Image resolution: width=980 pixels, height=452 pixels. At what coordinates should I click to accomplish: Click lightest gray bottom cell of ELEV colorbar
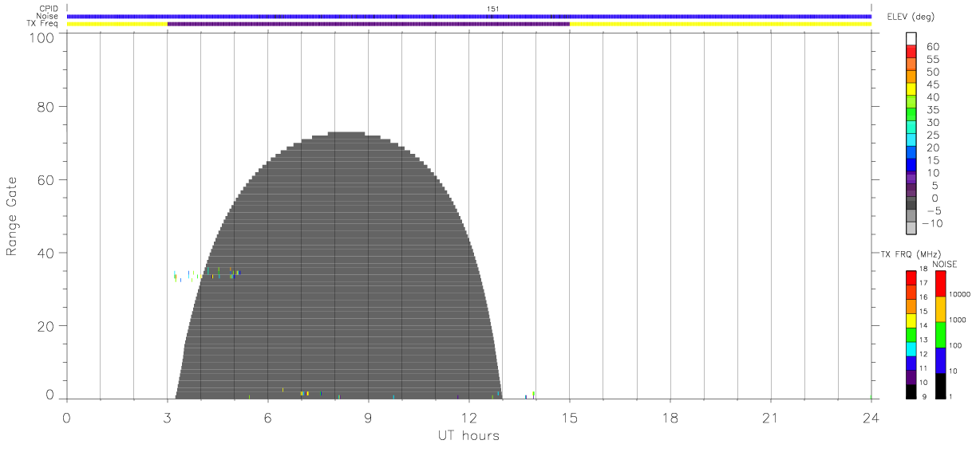(911, 227)
